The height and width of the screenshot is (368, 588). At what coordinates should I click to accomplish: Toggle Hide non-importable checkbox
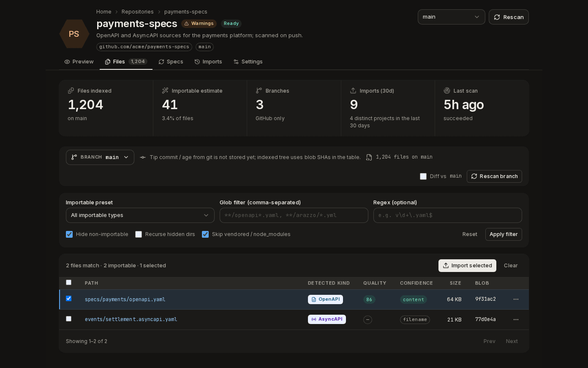click(x=69, y=234)
